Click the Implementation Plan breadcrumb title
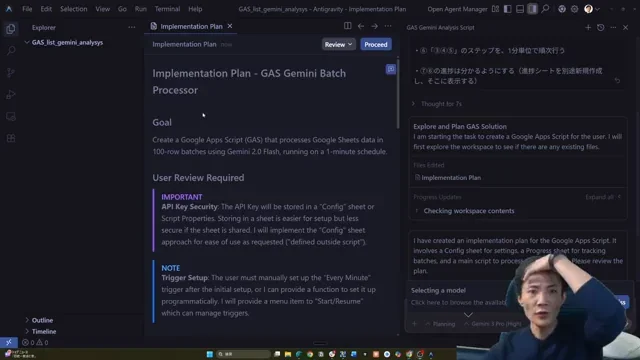The image size is (640, 360). click(184, 44)
